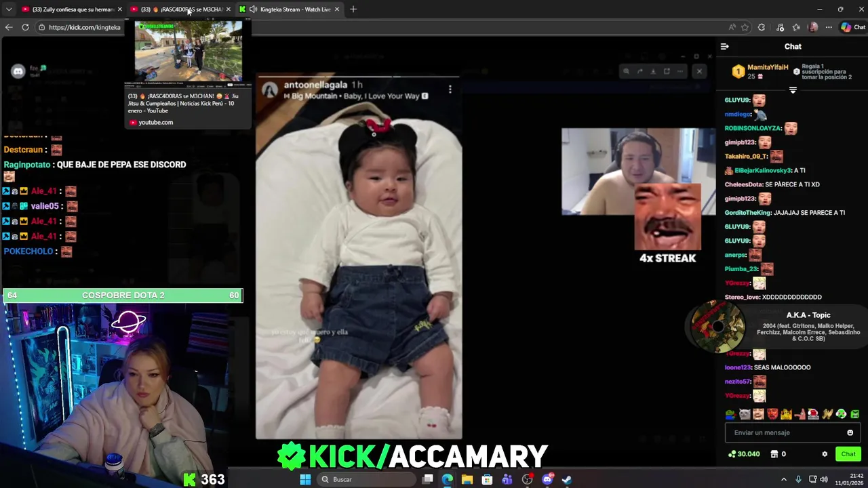Screen dimensions: 868x488
Task: Click username ROBINSONLOAYZA in chat
Action: pyautogui.click(x=753, y=128)
